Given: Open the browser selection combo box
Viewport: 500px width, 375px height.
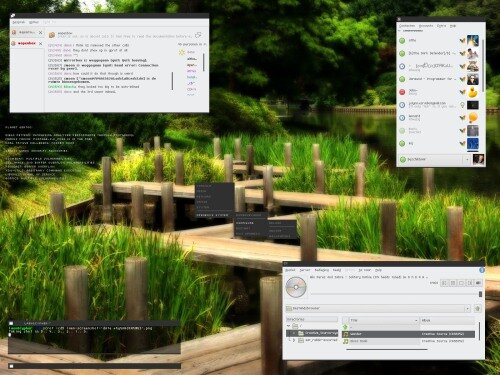Looking at the screenshot, I should 378,309.
